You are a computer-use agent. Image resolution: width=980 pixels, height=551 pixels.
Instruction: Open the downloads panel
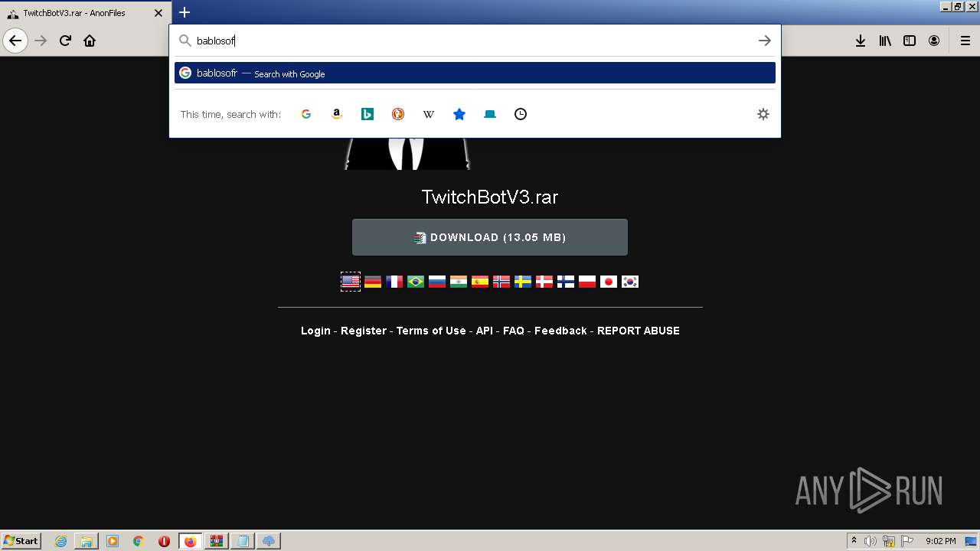click(x=861, y=41)
